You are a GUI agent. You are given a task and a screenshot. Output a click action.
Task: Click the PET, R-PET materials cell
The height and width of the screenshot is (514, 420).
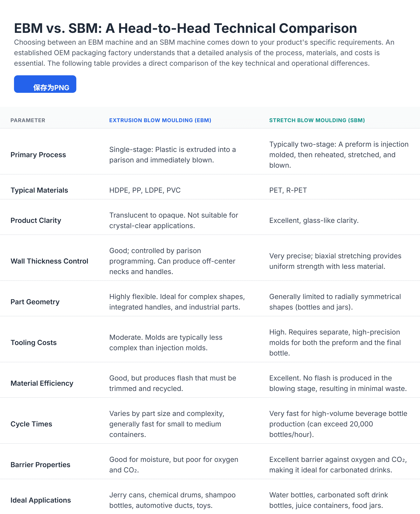(x=288, y=190)
